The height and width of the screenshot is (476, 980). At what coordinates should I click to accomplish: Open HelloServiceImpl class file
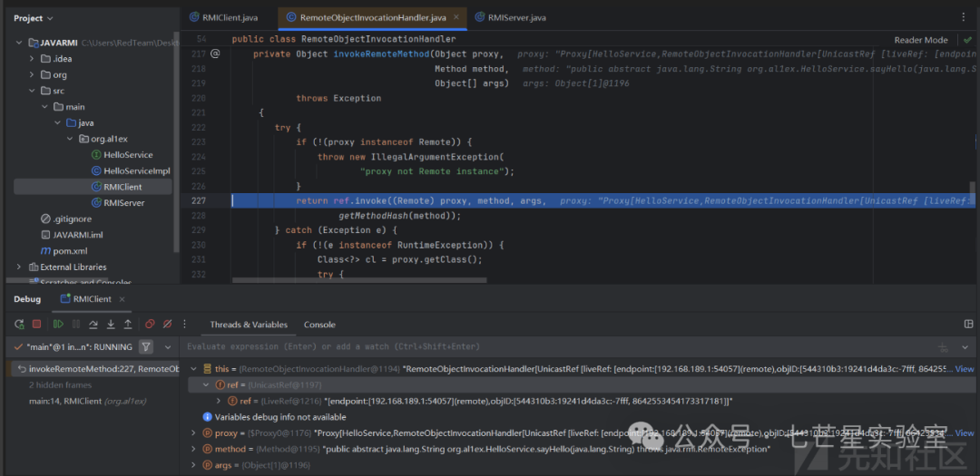point(131,170)
